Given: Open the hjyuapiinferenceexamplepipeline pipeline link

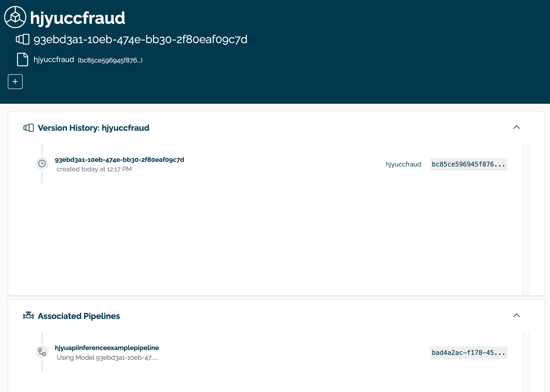Looking at the screenshot, I should point(107,347).
